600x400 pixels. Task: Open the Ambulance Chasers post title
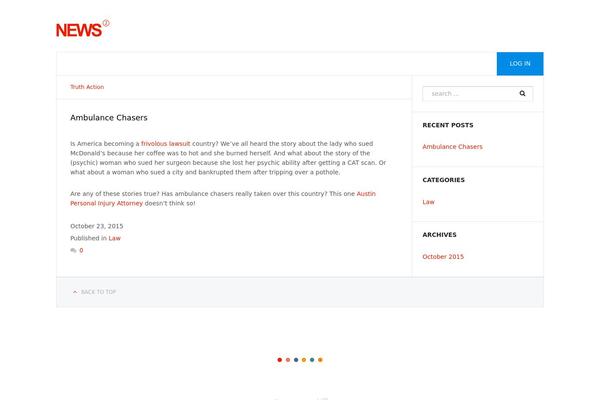pos(109,118)
